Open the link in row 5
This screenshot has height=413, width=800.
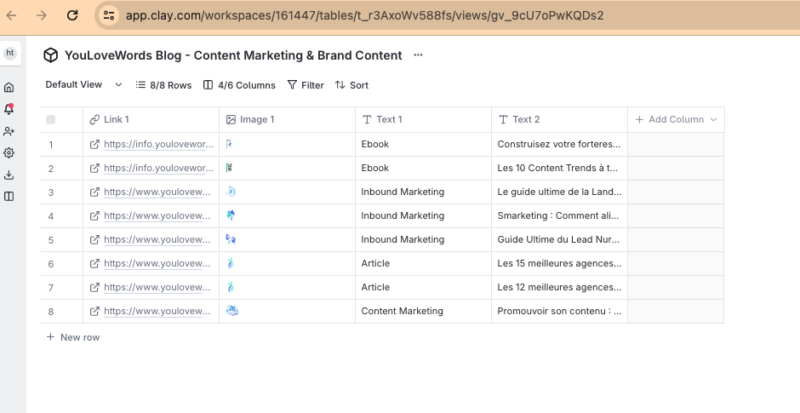(157, 239)
